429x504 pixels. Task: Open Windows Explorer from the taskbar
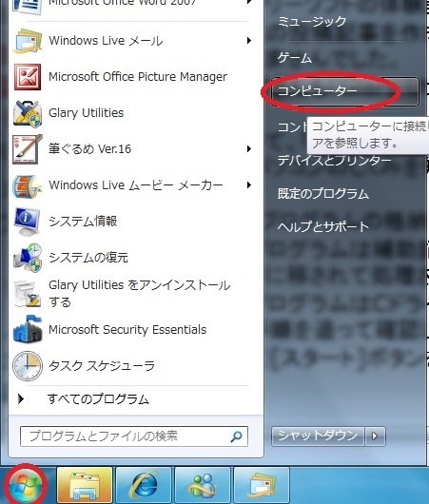click(x=85, y=485)
